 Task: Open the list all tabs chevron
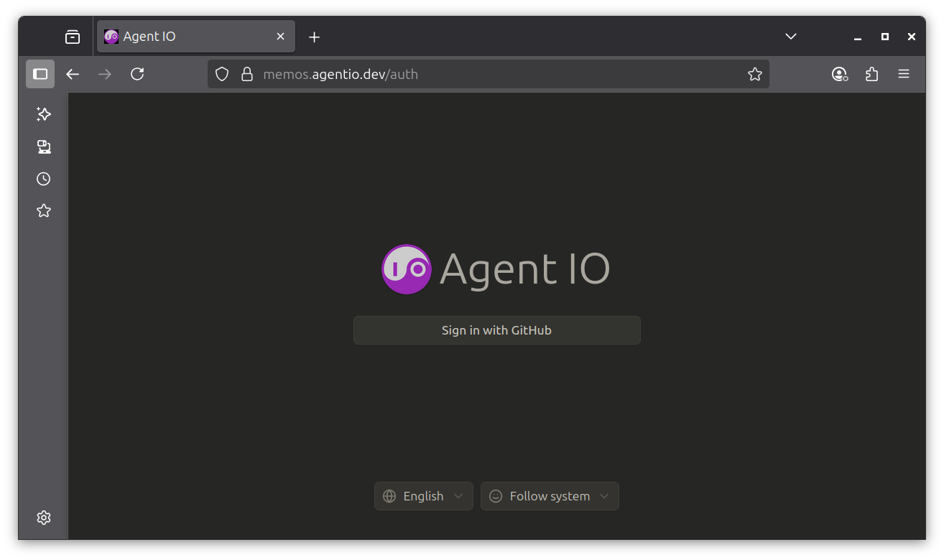tap(791, 37)
